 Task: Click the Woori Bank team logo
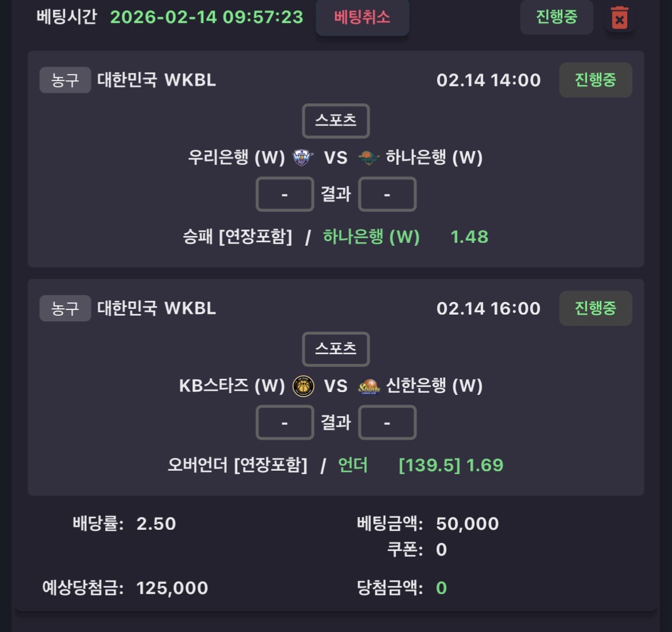click(302, 157)
